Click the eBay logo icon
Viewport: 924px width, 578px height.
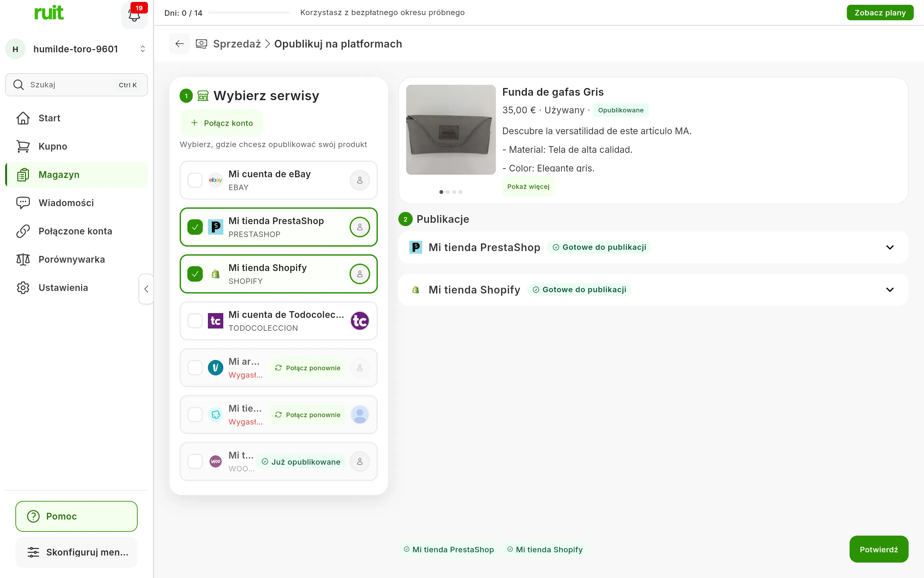coord(215,180)
